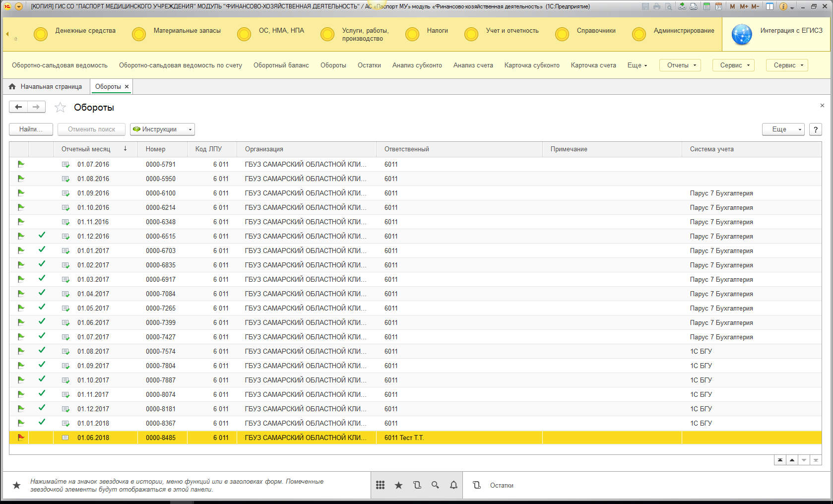Click the green flag on the 01.07.2016 row
The image size is (833, 504).
click(x=21, y=164)
